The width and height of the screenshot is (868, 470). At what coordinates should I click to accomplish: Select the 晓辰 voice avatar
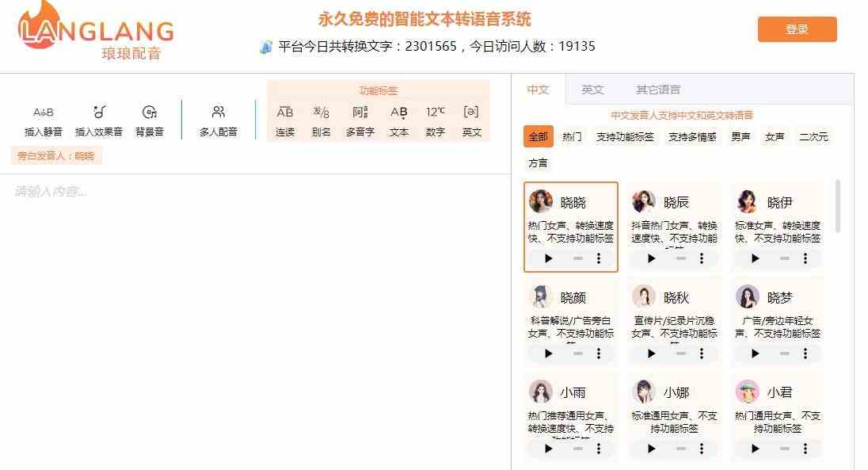[644, 202]
